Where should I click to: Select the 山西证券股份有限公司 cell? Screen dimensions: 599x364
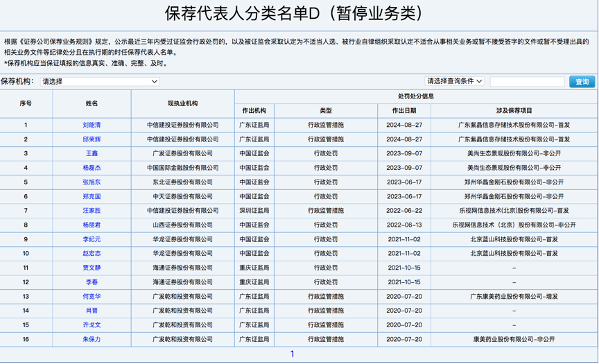[182, 225]
